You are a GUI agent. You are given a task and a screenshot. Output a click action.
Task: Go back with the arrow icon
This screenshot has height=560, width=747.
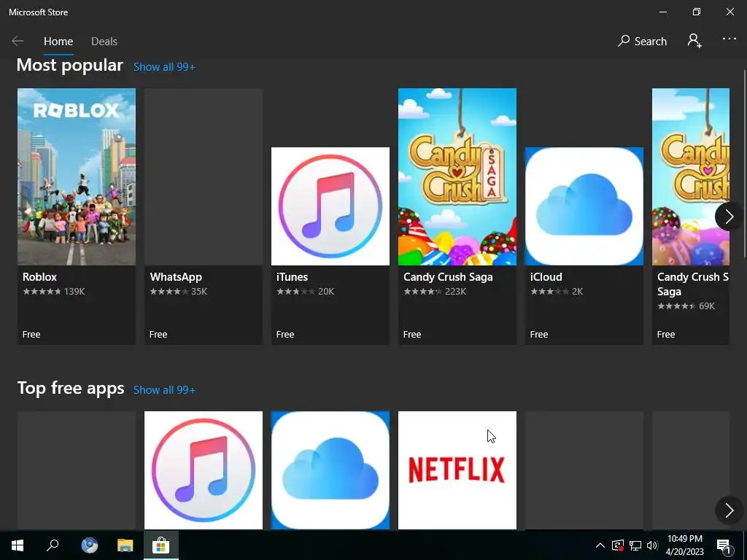(18, 41)
